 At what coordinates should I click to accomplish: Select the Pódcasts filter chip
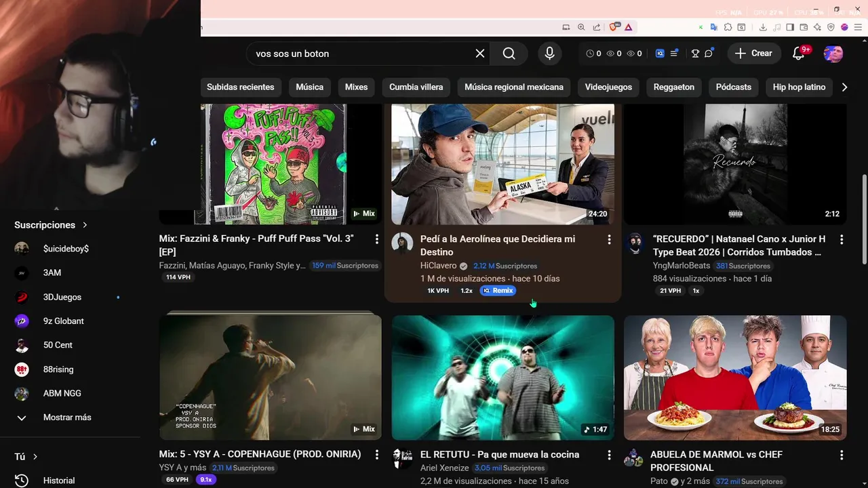734,87
